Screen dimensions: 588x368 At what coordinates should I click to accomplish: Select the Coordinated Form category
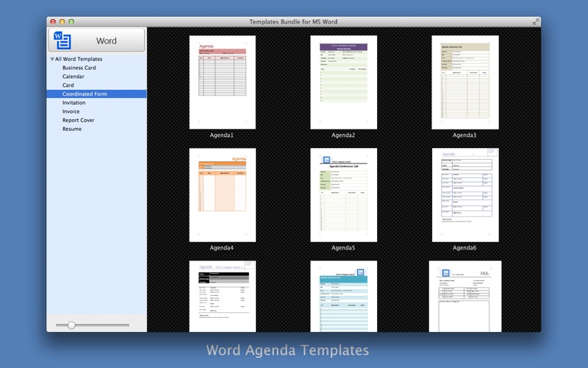tap(96, 94)
